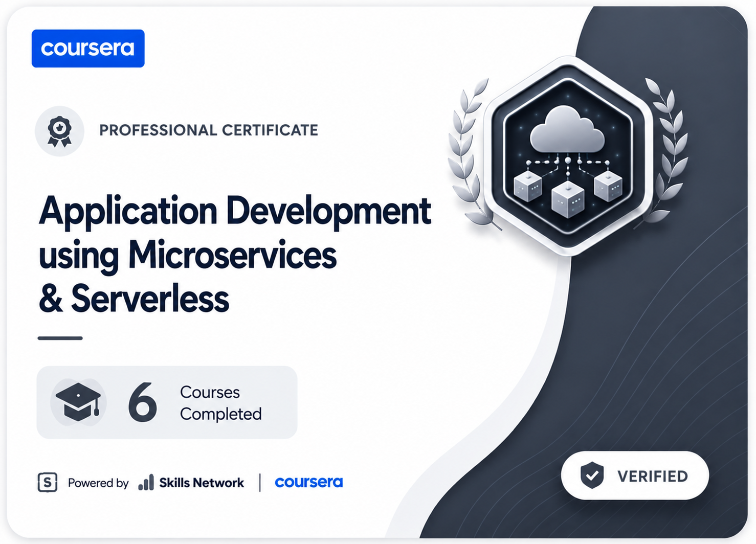Click the bar chart Skills Network logo

click(x=146, y=482)
